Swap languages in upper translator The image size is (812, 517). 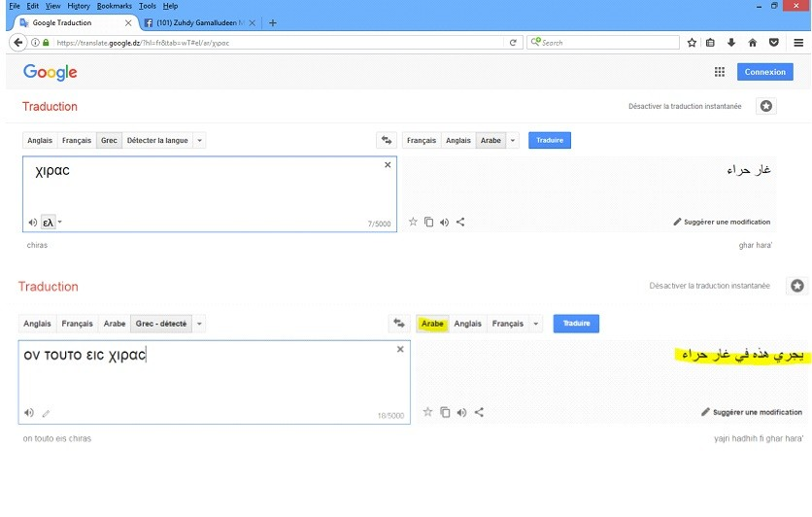[x=387, y=140]
